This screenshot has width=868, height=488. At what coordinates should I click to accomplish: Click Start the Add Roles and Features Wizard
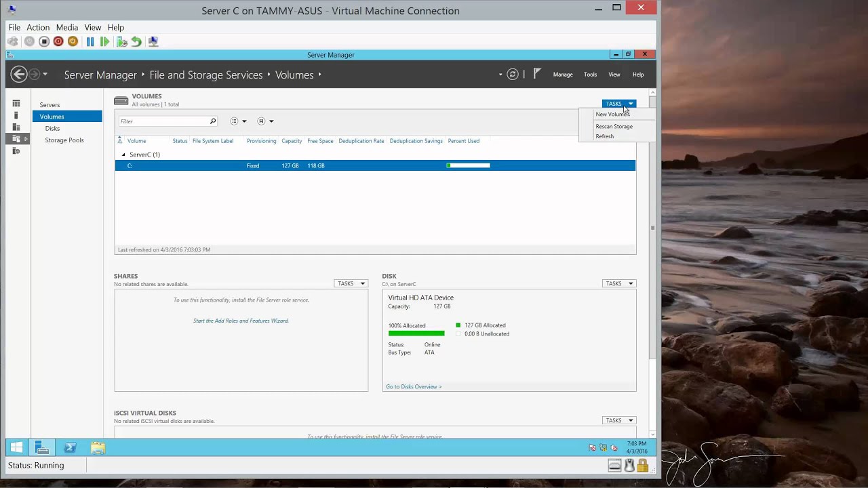[241, 321]
